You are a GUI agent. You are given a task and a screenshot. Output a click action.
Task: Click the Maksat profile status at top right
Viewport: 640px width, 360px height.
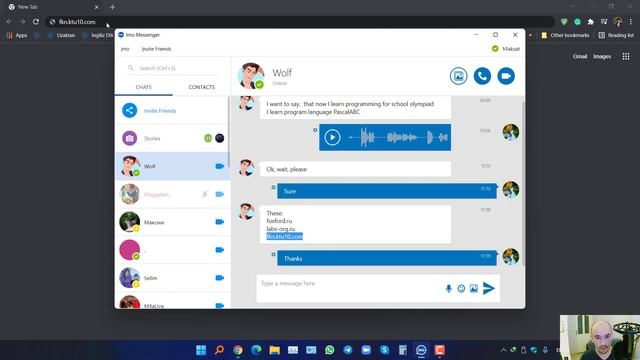[506, 49]
